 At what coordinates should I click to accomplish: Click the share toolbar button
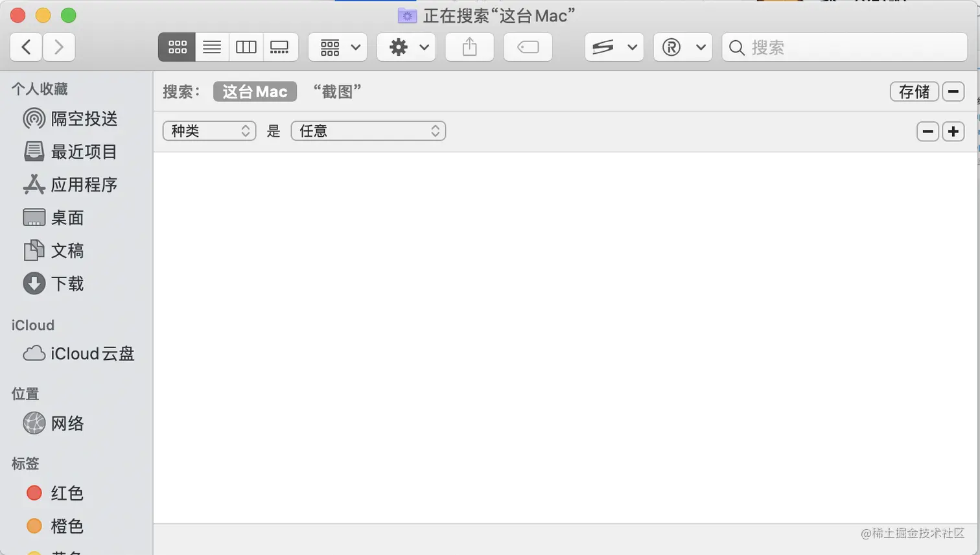pyautogui.click(x=470, y=47)
